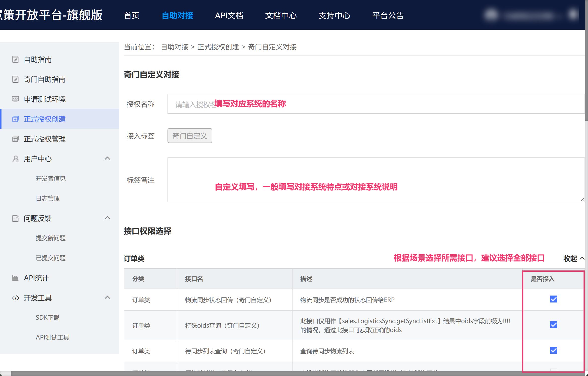Click 自助对接 breadcrumb link
Image resolution: width=588 pixels, height=376 pixels.
click(174, 47)
